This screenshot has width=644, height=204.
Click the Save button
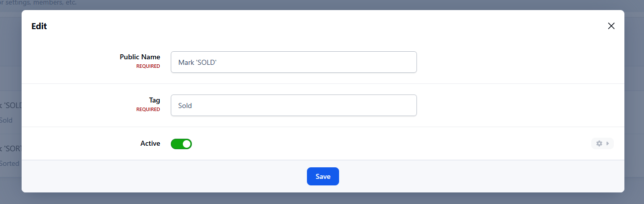pos(323,176)
